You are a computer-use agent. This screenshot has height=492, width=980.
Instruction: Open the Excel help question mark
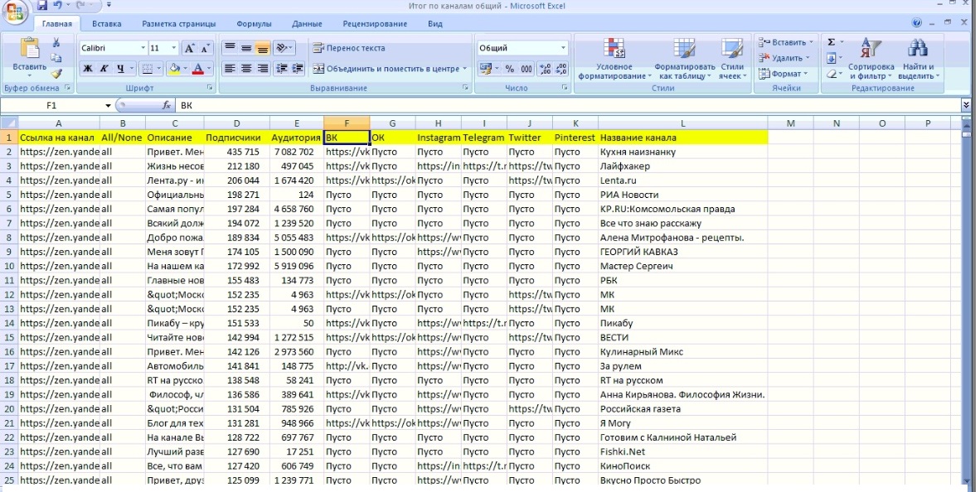click(x=917, y=22)
